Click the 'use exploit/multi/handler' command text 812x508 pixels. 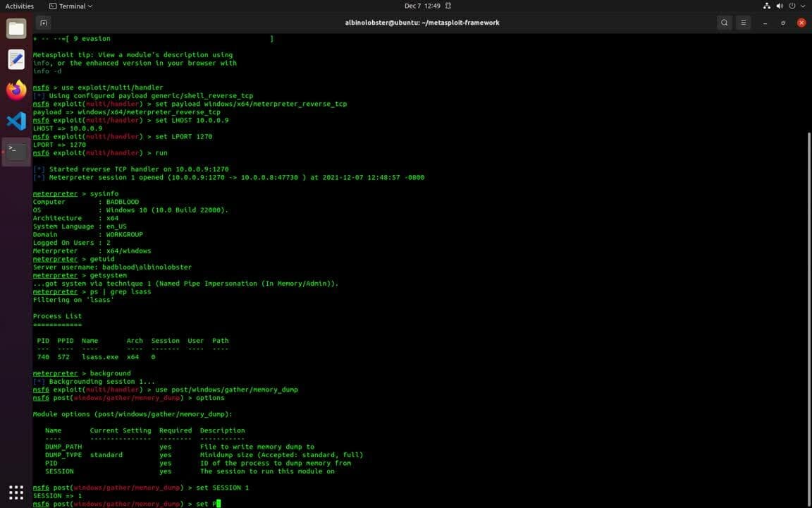tap(112, 87)
